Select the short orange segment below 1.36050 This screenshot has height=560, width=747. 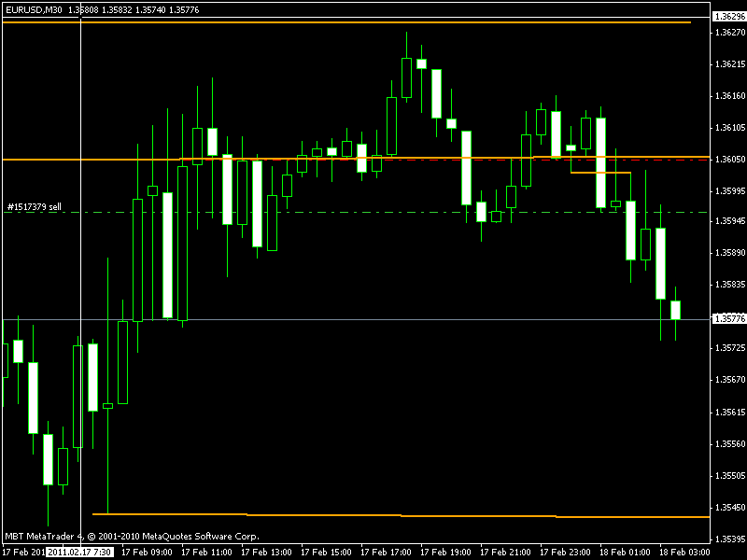(x=600, y=173)
